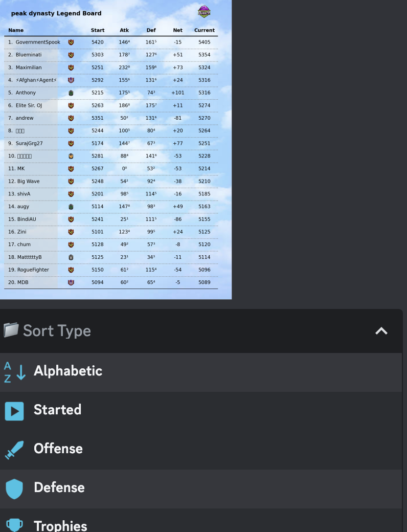This screenshot has width=407, height=532.
Task: Click GovernmentSpook's league badge icon
Action: coord(71,42)
